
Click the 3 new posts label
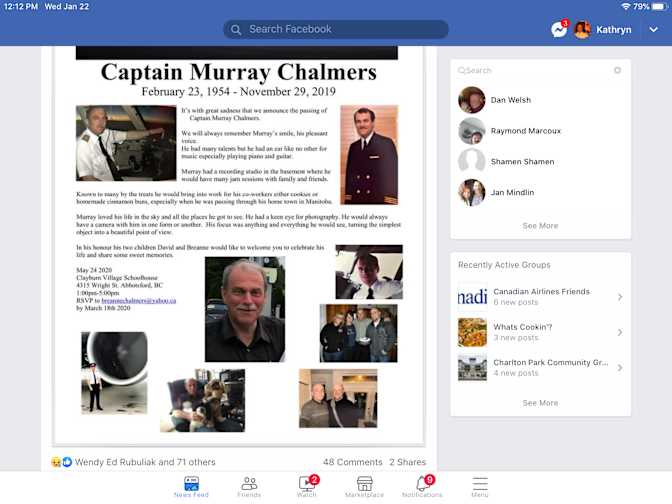tap(516, 338)
